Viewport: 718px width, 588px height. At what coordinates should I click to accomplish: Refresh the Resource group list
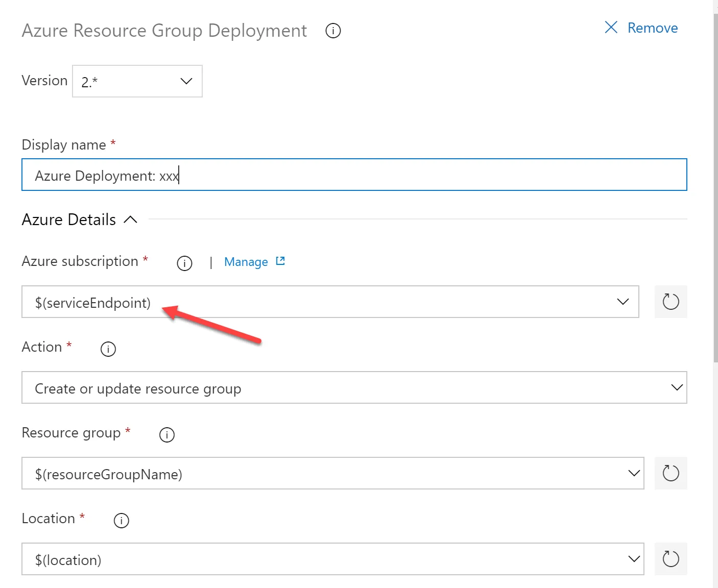671,473
